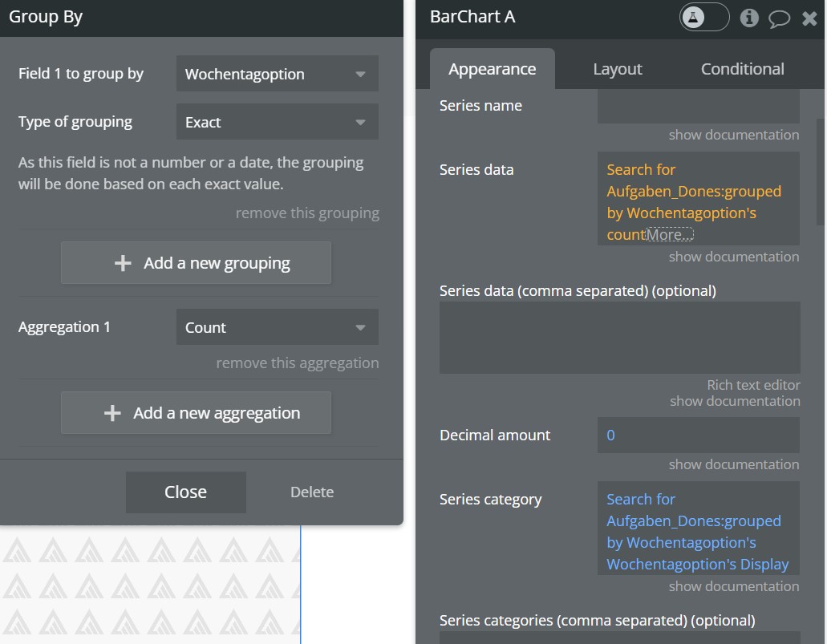Click the plus icon of Add a new grouping
The image size is (827, 644).
(x=123, y=263)
